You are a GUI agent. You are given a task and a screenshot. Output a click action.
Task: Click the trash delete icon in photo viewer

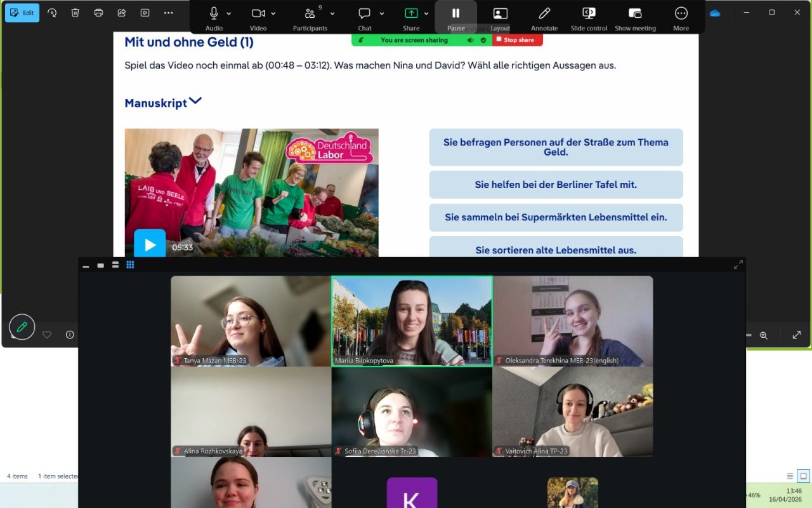(x=75, y=13)
